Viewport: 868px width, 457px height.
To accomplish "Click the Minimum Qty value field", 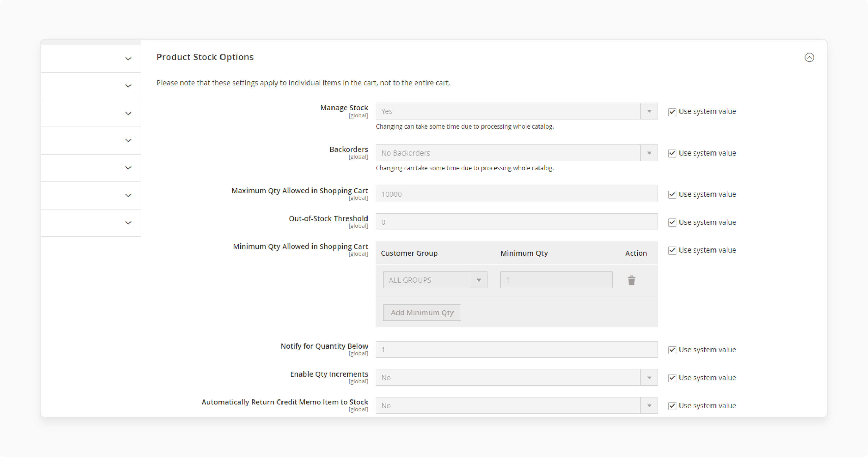I will point(556,280).
